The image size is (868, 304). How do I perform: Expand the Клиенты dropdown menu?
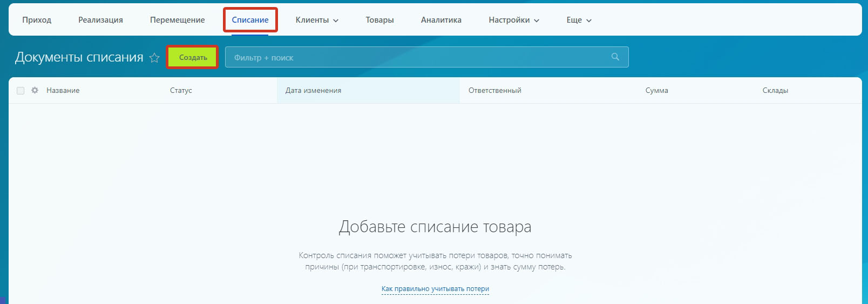317,20
